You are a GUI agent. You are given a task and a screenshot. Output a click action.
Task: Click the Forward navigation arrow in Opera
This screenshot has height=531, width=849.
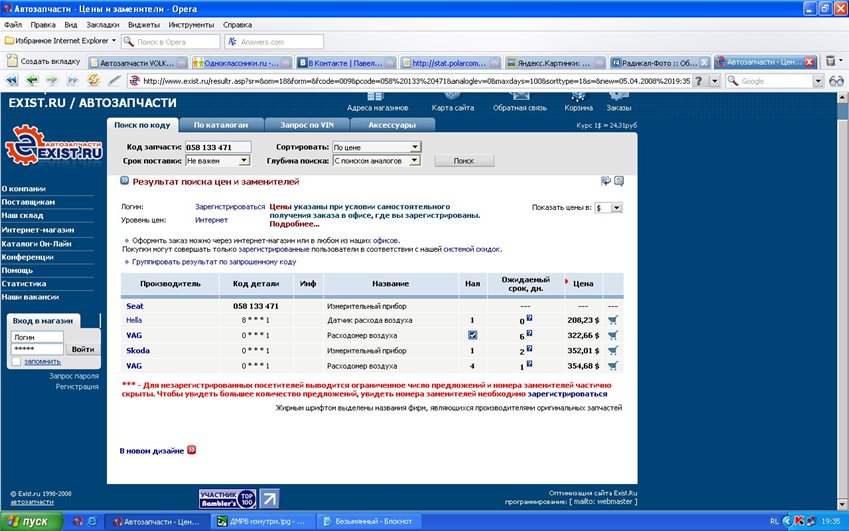pos(51,81)
